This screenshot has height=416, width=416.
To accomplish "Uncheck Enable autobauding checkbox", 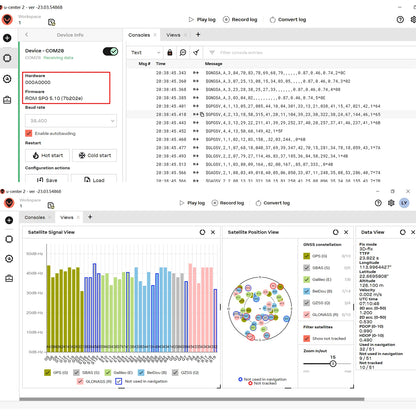I will tap(29, 133).
